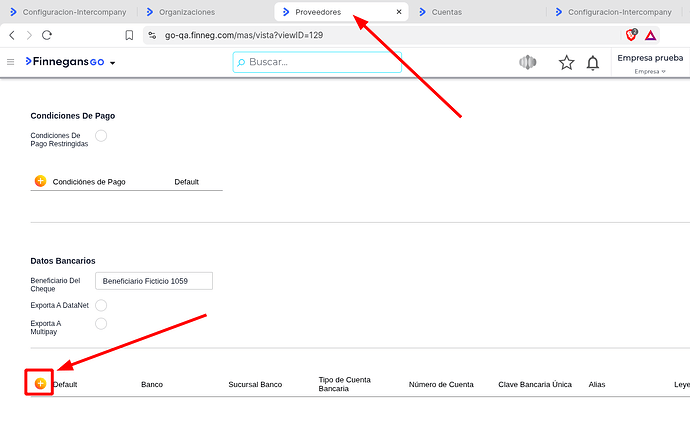The image size is (690, 427).
Task: Switch to the Organizaciones tab
Action: click(181, 12)
